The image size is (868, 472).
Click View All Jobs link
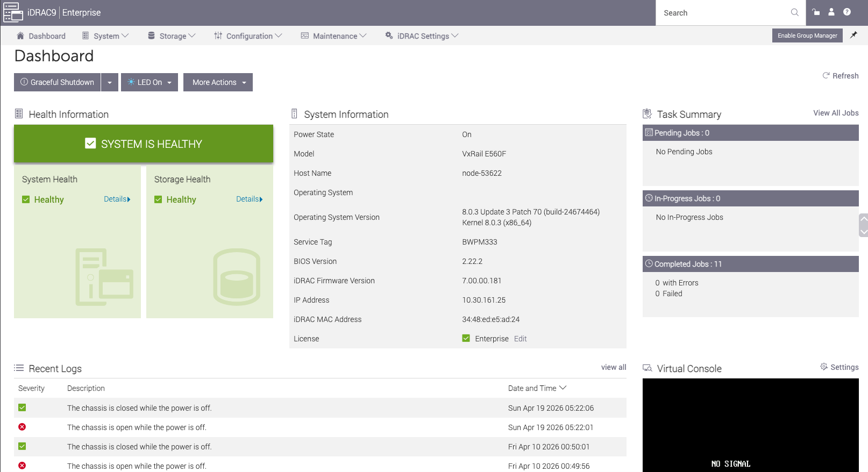836,113
